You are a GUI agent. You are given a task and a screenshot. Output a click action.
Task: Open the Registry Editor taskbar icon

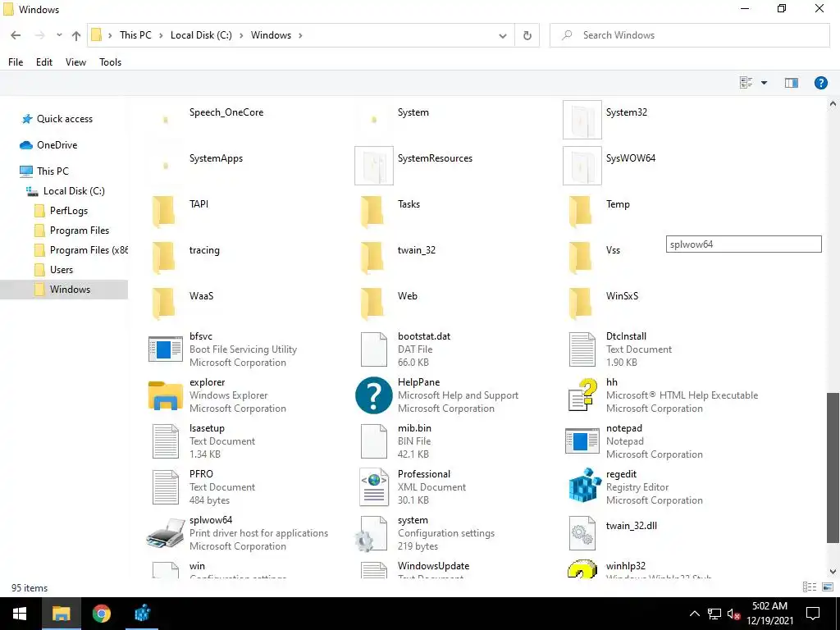142,614
